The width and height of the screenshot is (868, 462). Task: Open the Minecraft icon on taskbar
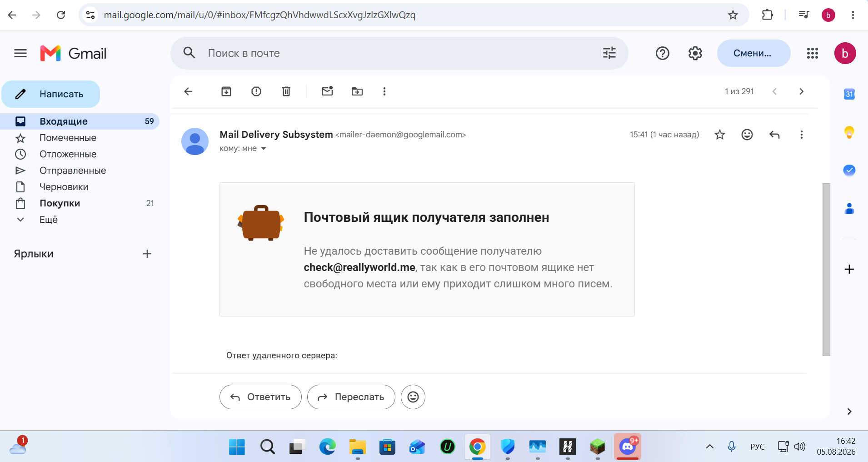[598, 447]
